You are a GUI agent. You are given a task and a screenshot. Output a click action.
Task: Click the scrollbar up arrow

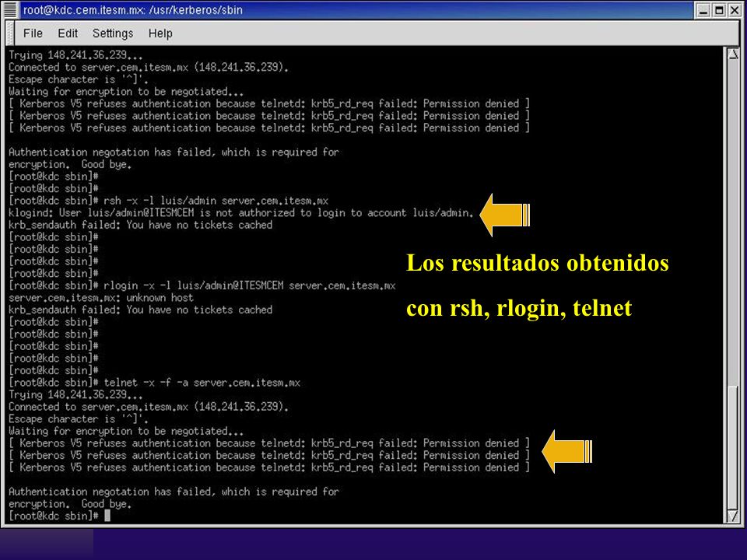tap(733, 54)
